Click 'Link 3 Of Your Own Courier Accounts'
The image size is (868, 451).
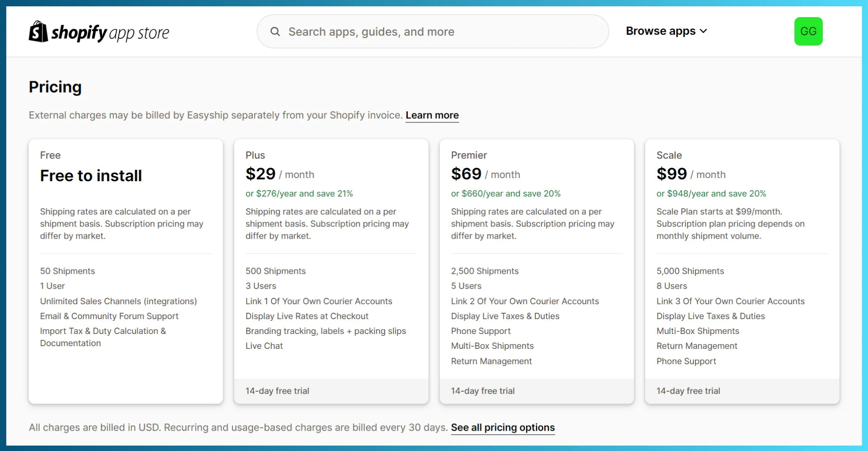pyautogui.click(x=731, y=301)
